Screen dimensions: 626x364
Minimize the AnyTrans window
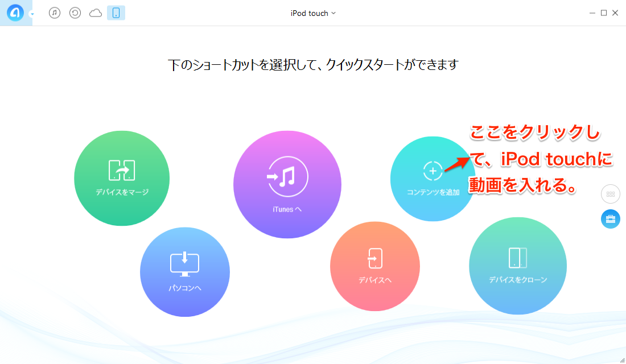tap(592, 13)
